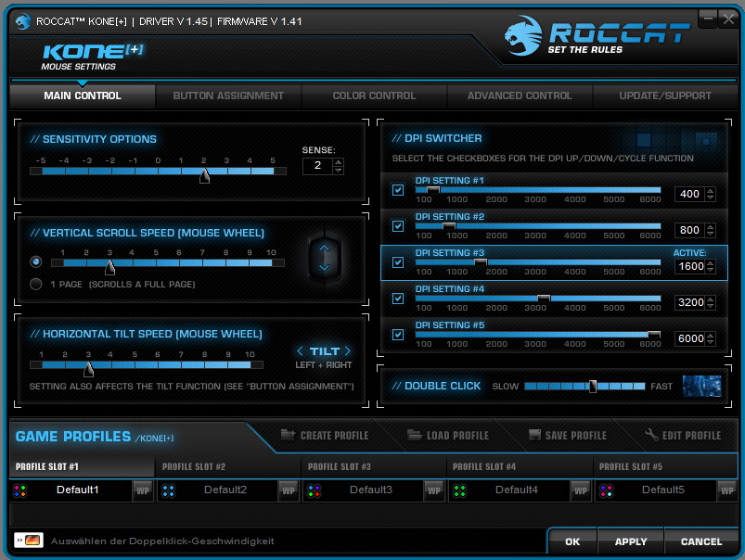Viewport: 745px width, 560px height.
Task: Open the Color Control tab
Action: [374, 95]
